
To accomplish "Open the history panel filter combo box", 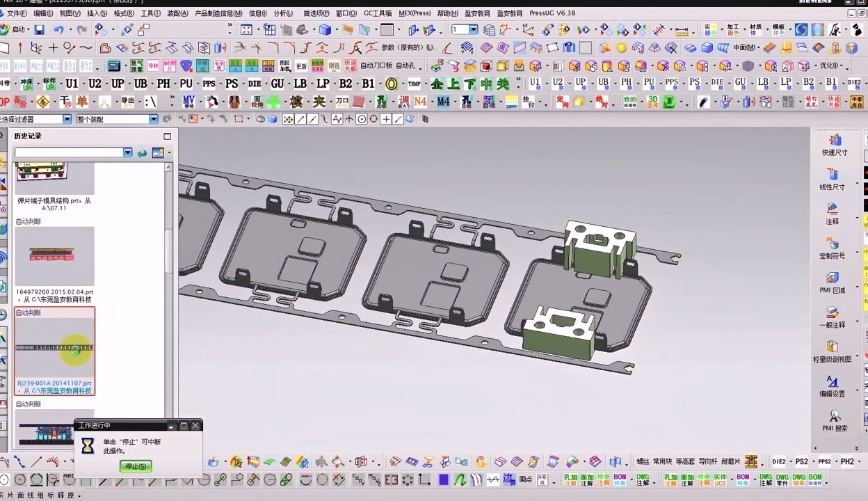I will click(x=127, y=153).
